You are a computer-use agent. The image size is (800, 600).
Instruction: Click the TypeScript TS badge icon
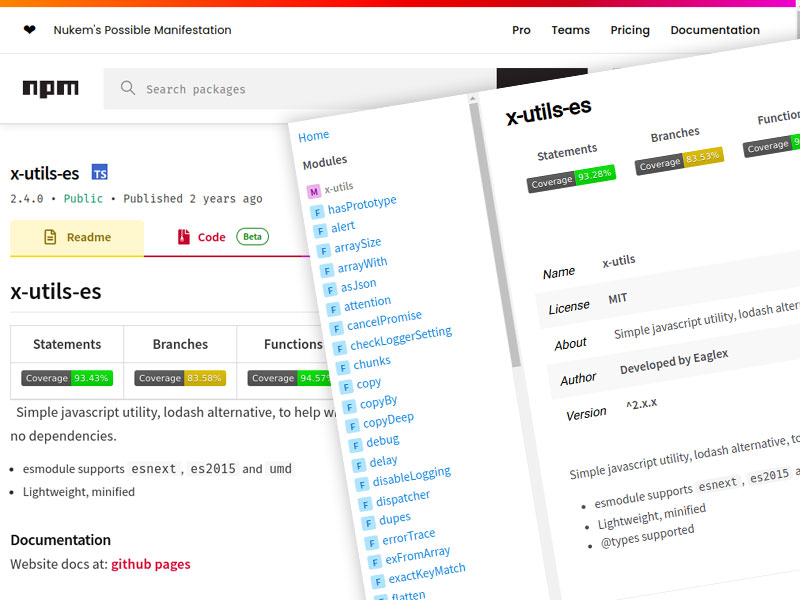[x=99, y=172]
